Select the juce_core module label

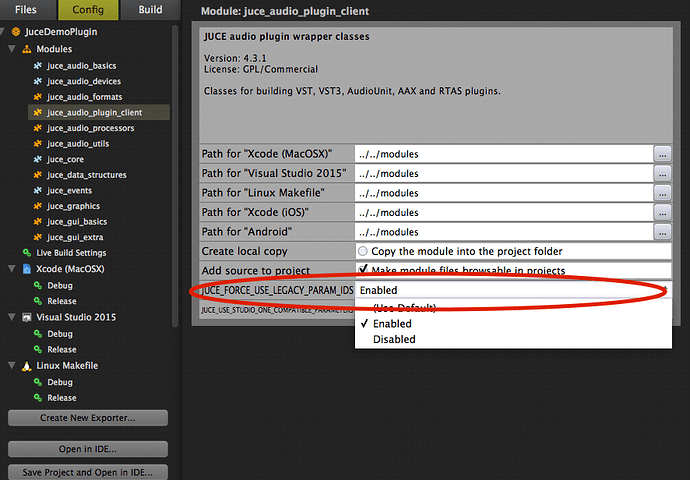(66, 159)
